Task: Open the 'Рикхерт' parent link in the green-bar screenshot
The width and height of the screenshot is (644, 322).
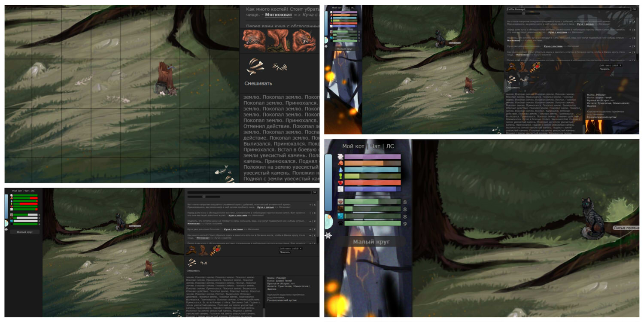Action: (282, 278)
